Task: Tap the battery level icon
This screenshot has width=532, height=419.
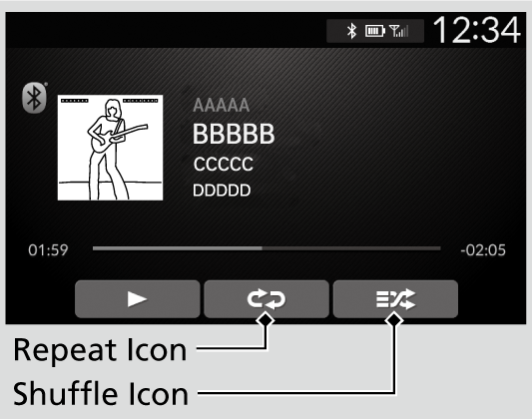Action: 375,31
